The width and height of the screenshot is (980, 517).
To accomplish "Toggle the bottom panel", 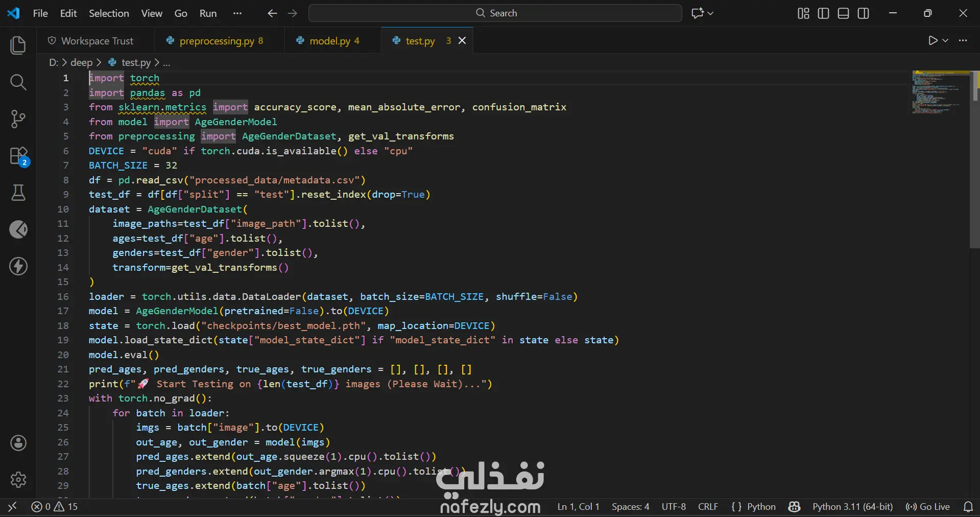I will coord(844,13).
